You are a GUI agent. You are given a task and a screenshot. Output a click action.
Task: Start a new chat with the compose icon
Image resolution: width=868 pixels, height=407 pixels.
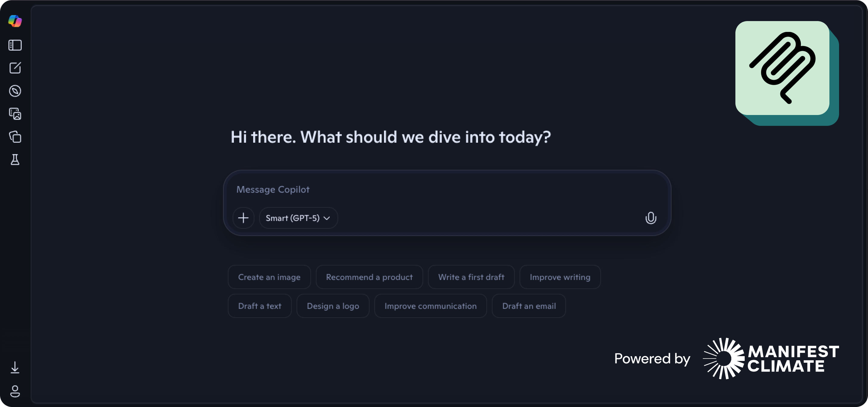pos(15,68)
